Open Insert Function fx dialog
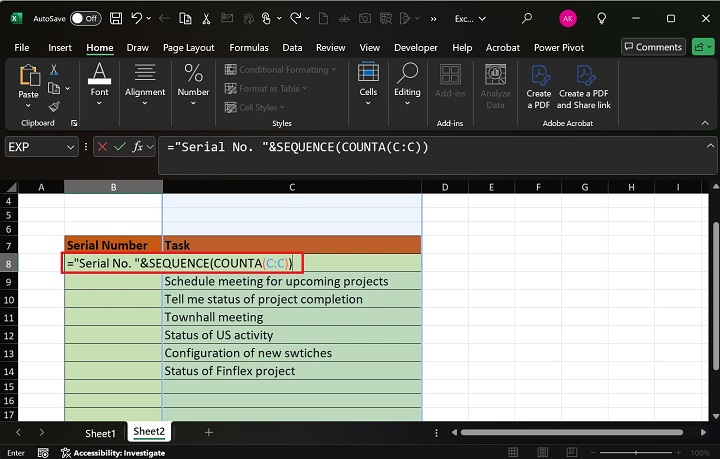Screen dimensions: 720x459 coord(138,147)
